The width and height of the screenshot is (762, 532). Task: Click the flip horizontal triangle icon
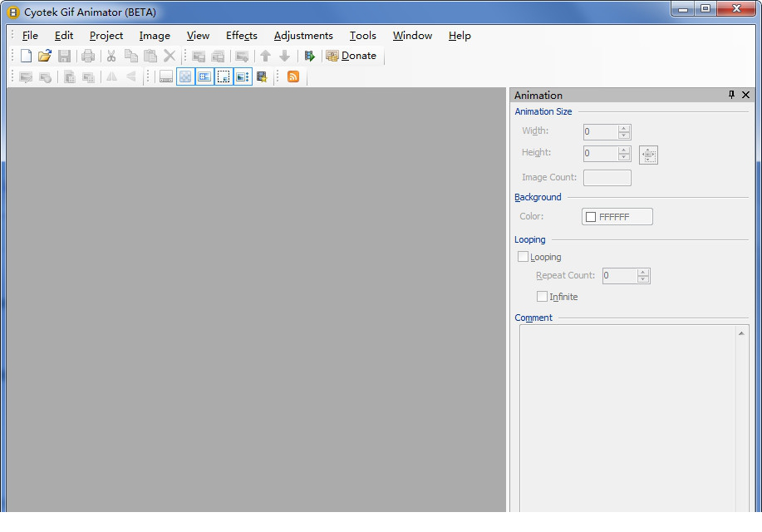click(x=112, y=76)
